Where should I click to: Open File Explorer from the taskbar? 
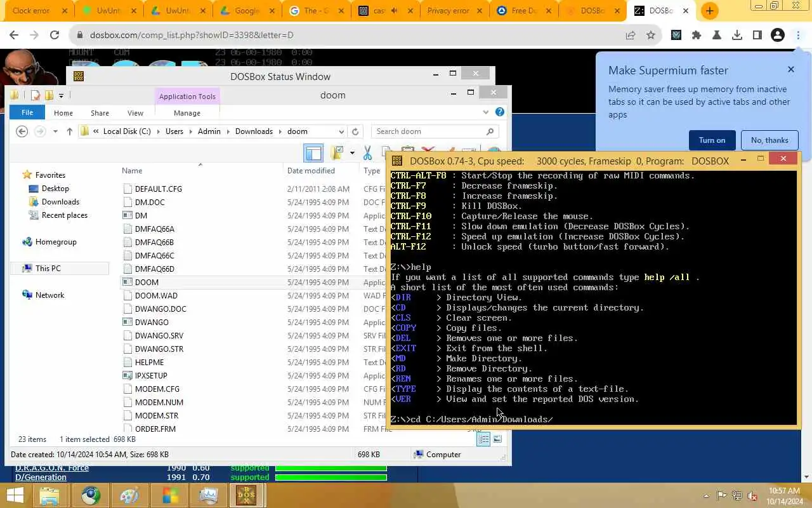click(49, 495)
